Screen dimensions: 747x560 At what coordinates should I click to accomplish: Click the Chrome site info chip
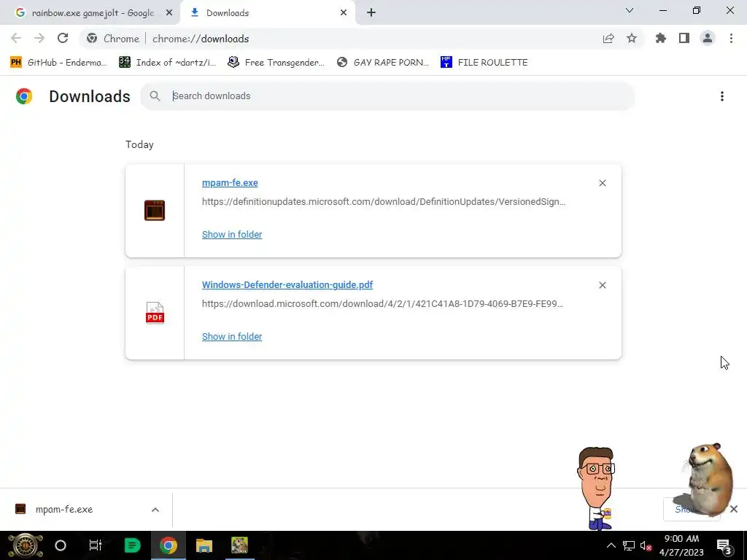(x=113, y=39)
